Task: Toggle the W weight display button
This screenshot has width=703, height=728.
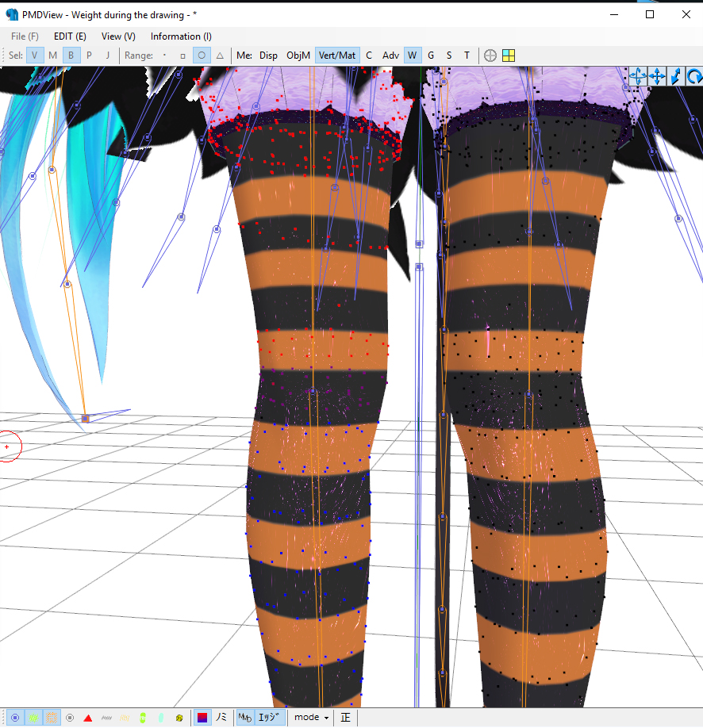Action: (413, 55)
